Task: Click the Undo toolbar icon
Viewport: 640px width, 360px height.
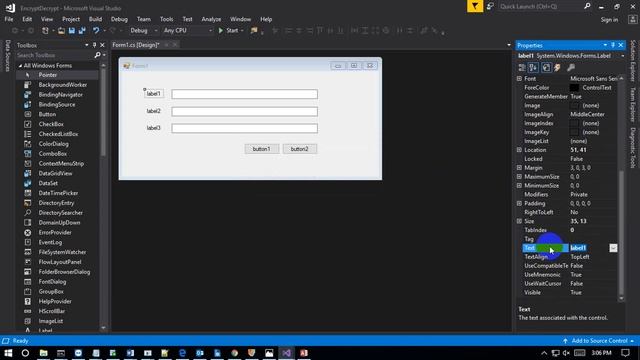Action: click(x=96, y=31)
